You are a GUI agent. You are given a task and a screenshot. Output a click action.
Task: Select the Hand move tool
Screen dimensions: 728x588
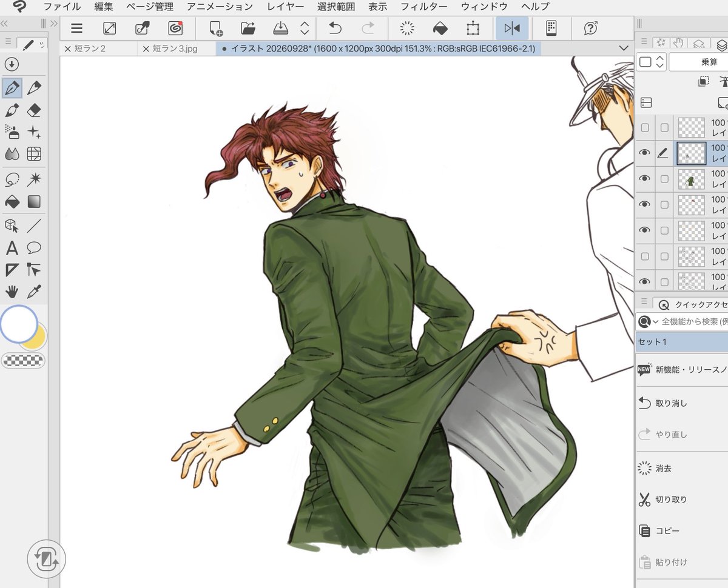12,292
